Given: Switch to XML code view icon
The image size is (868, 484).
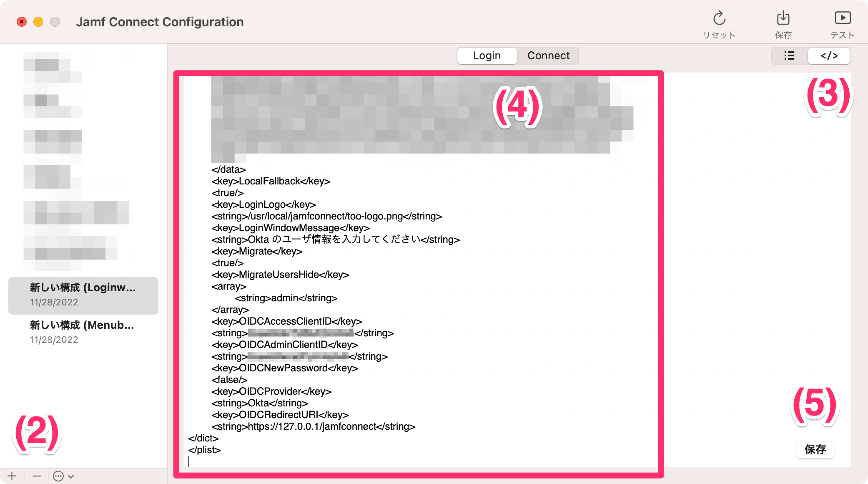Looking at the screenshot, I should tap(829, 55).
